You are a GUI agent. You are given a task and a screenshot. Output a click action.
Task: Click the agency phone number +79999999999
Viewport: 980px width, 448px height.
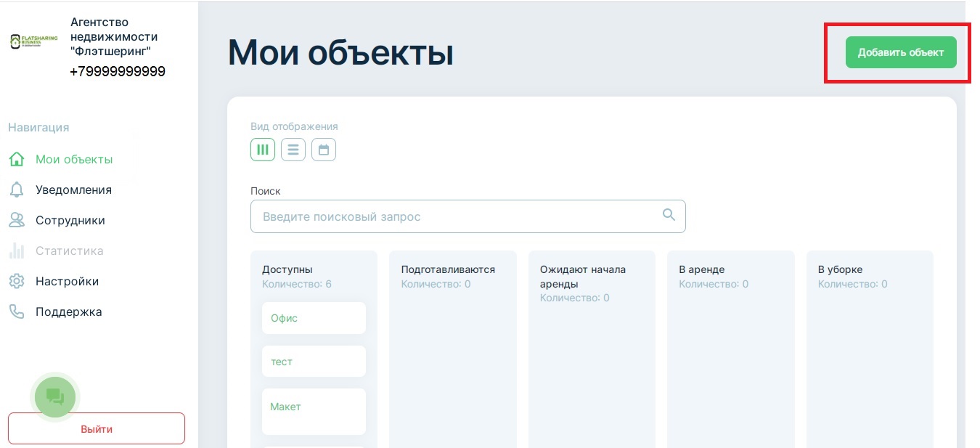pyautogui.click(x=118, y=72)
